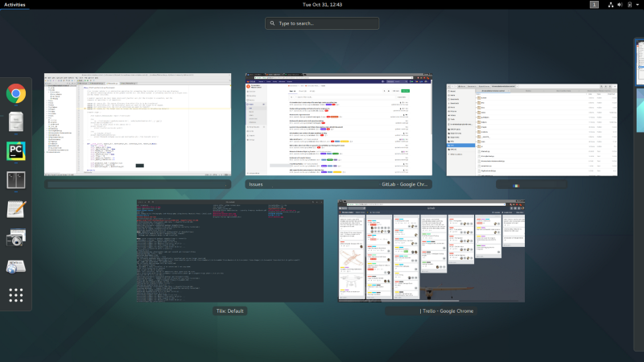Switch to the Trello Google Chrome window
644x362 pixels.
point(431,251)
